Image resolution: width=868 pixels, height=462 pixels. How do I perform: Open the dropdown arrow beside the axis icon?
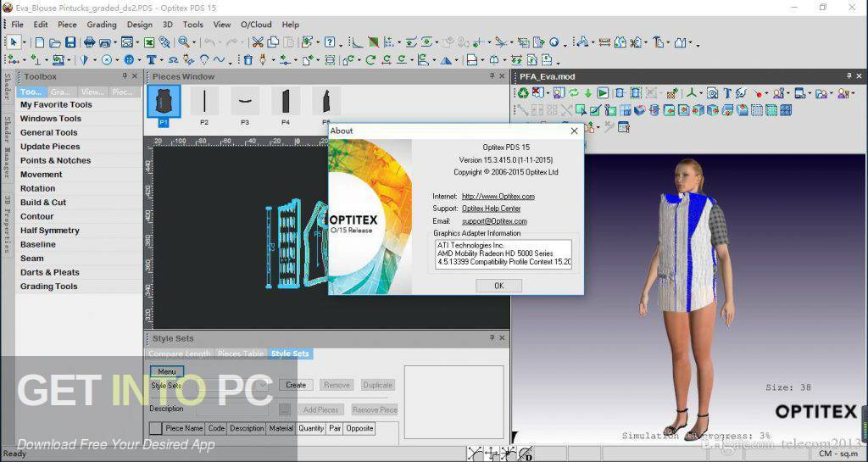701,93
